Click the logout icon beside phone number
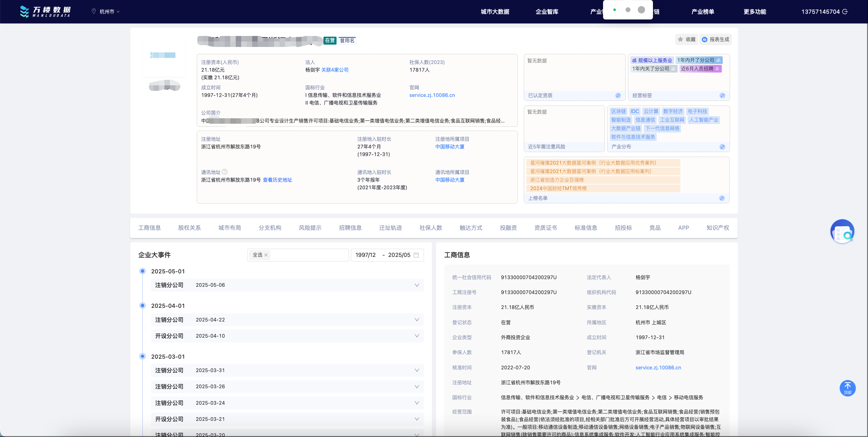 (845, 12)
